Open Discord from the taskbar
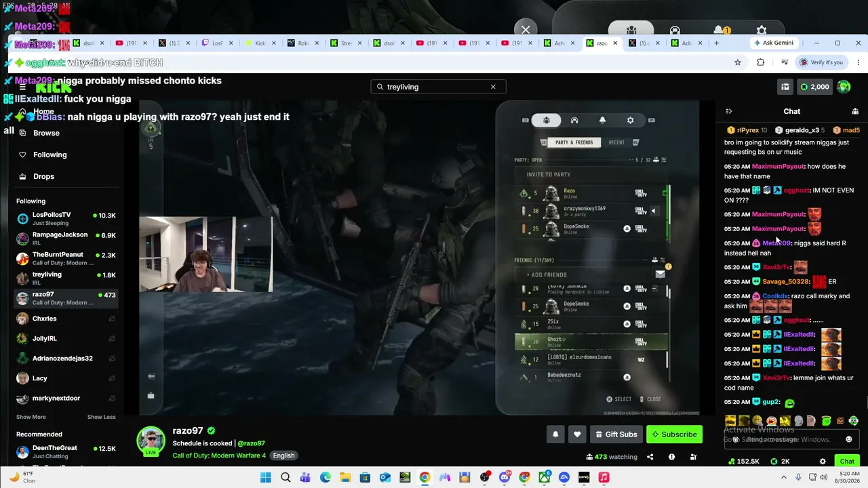Screen dimensions: 868x488 tap(505, 477)
